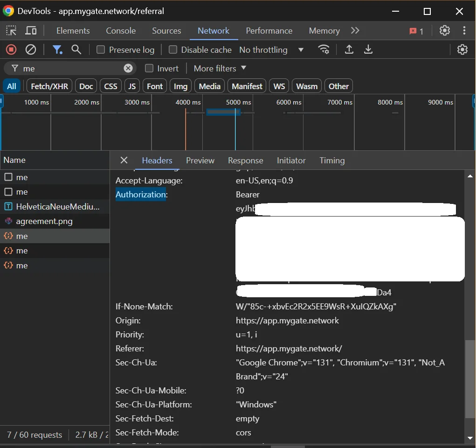Viewport: 476px width, 448px height.
Task: Filter by Img requests
Action: click(x=180, y=86)
